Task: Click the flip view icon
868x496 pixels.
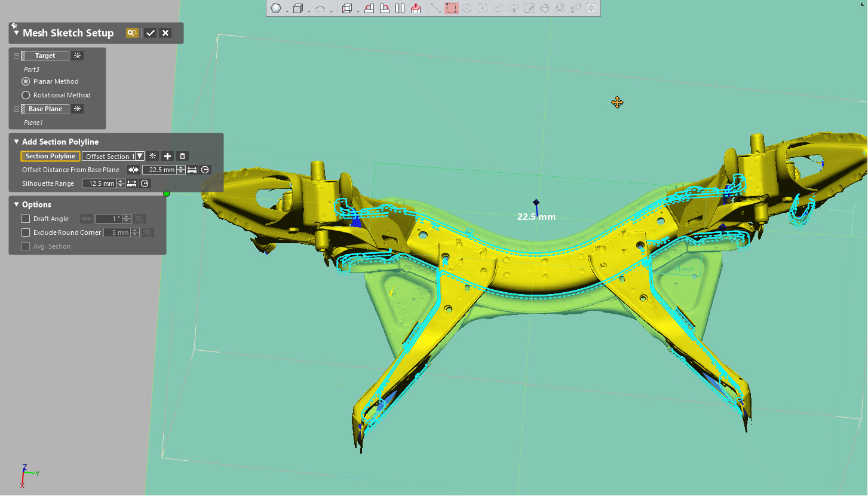Action: click(400, 8)
